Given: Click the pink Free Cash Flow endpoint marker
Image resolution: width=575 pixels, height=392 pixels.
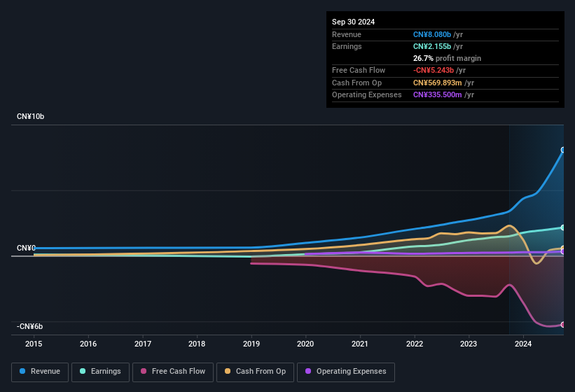Looking at the screenshot, I should [563, 325].
